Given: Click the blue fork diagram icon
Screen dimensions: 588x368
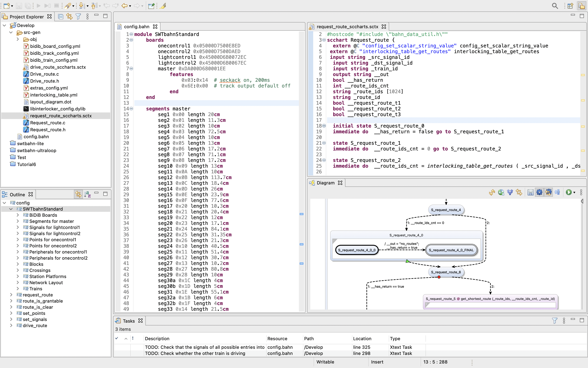Looking at the screenshot, I should tap(510, 192).
